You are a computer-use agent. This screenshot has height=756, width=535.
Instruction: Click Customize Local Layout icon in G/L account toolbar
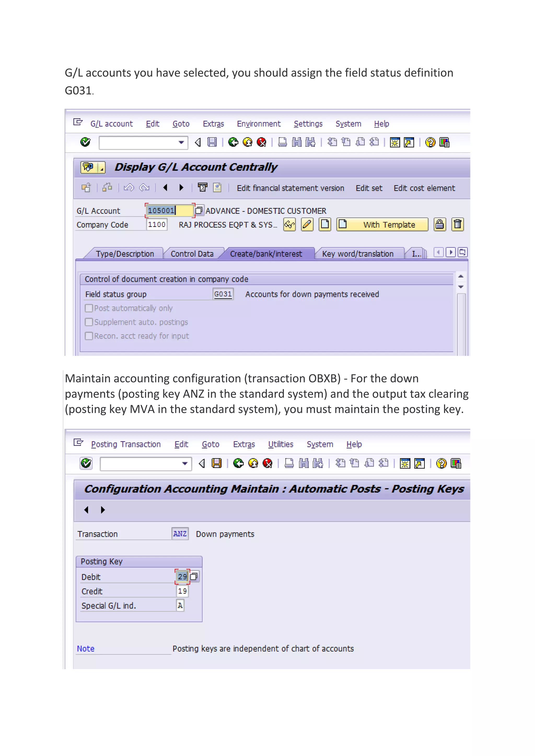coord(444,142)
